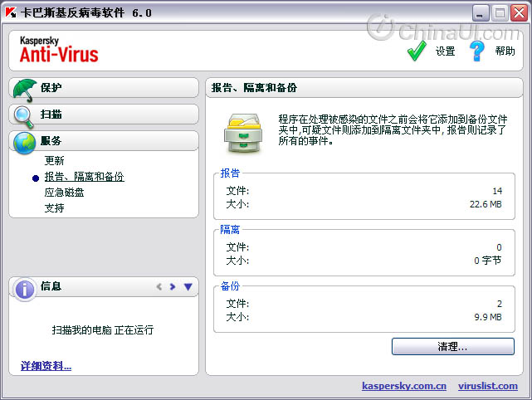The width and height of the screenshot is (532, 400).
Task: Click the green umbrella protection icon
Action: [24, 90]
